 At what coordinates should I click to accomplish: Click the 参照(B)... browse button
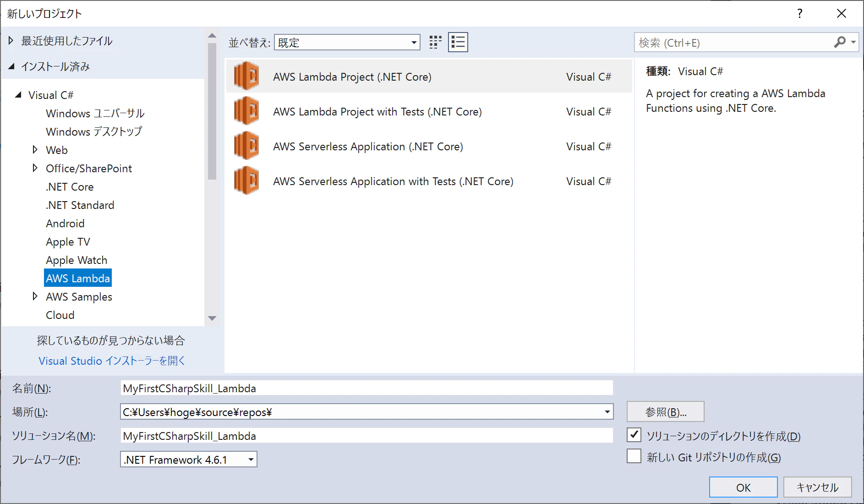665,412
